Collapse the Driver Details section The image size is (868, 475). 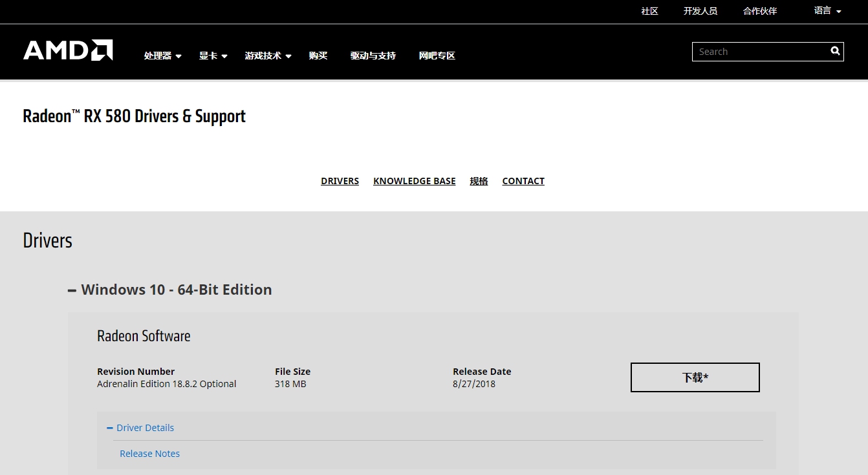click(x=140, y=428)
